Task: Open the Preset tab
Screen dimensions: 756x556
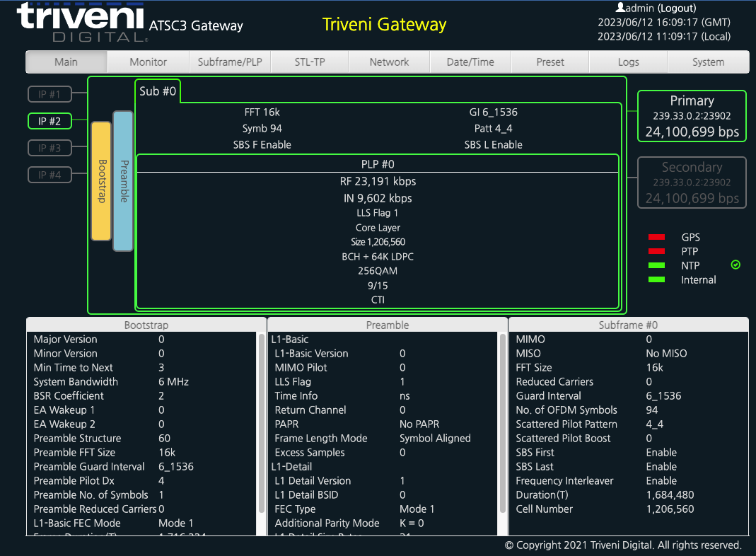Action: click(550, 62)
